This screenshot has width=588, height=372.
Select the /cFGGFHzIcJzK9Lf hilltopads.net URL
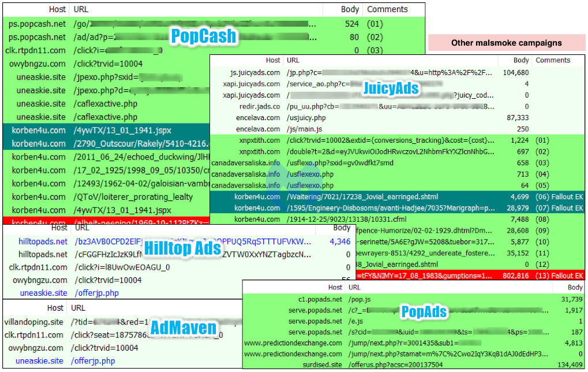[193, 255]
